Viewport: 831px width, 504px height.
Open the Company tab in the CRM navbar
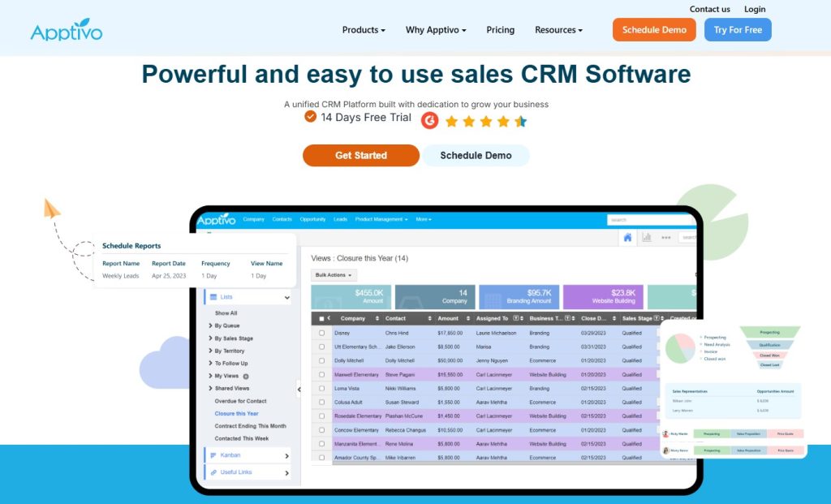pyautogui.click(x=253, y=219)
